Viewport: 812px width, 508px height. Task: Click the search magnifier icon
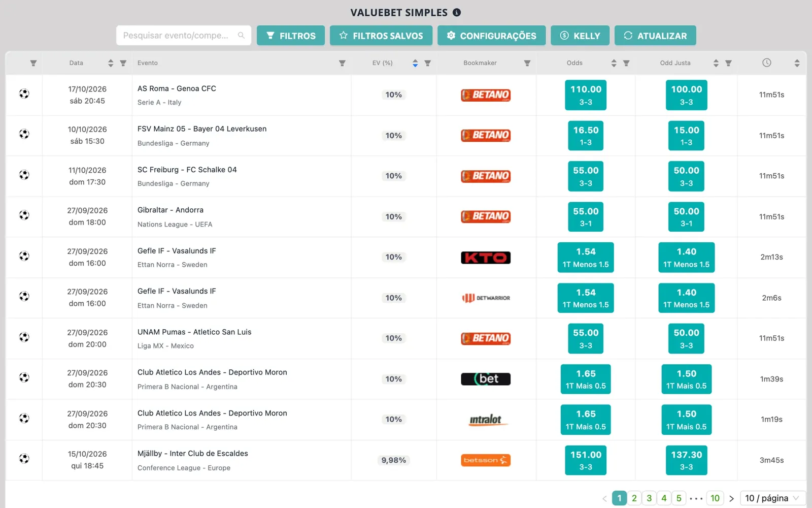[241, 36]
